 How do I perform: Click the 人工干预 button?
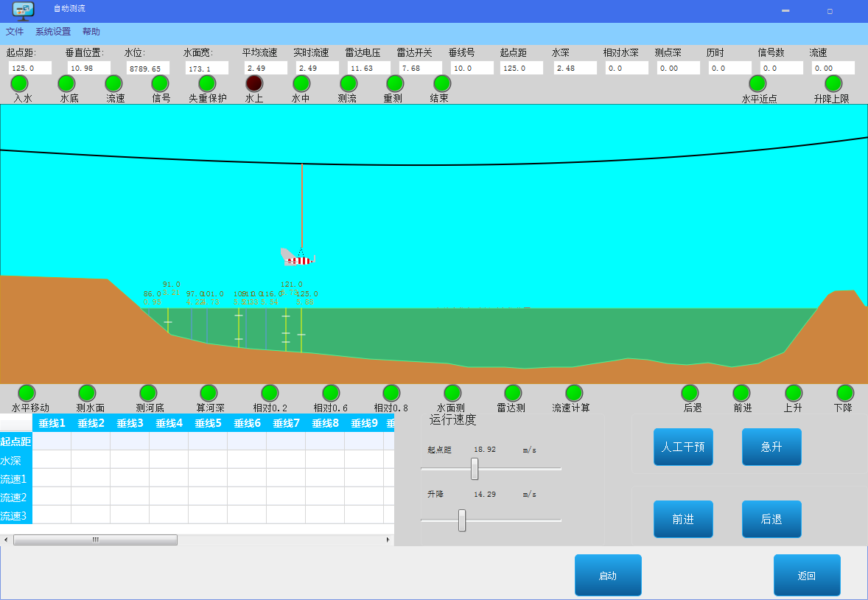(683, 447)
